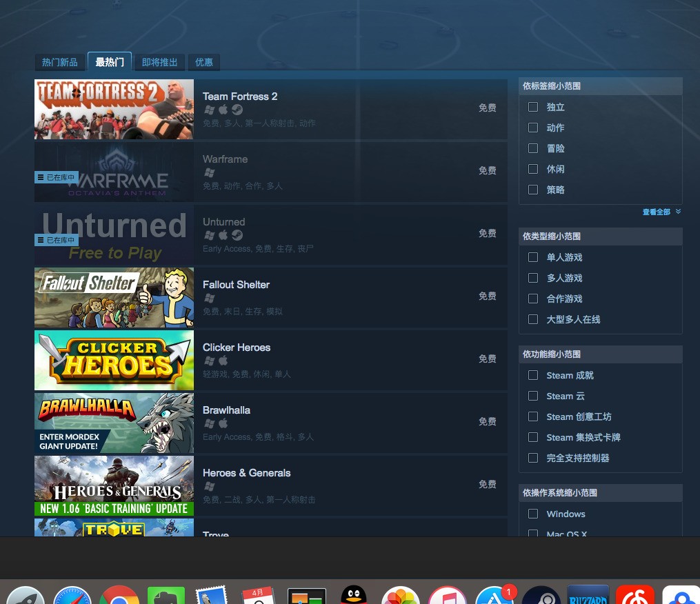Collapse the 依功能缩小范围 section header
Image resolution: width=700 pixels, height=604 pixels.
click(600, 354)
